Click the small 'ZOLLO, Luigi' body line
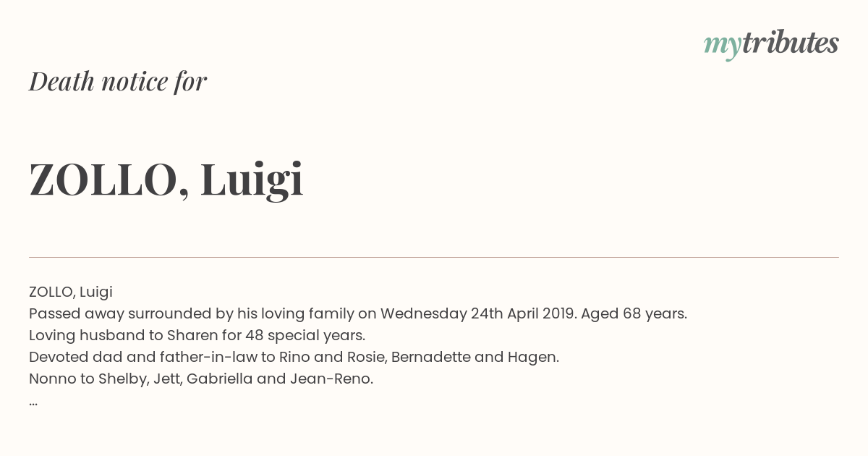Image resolution: width=868 pixels, height=456 pixels. 71,292
